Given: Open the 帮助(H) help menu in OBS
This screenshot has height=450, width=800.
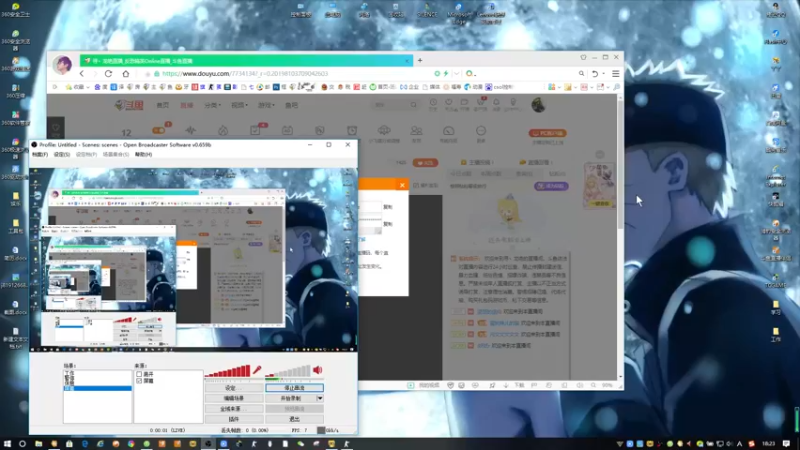Looking at the screenshot, I should tap(143, 154).
